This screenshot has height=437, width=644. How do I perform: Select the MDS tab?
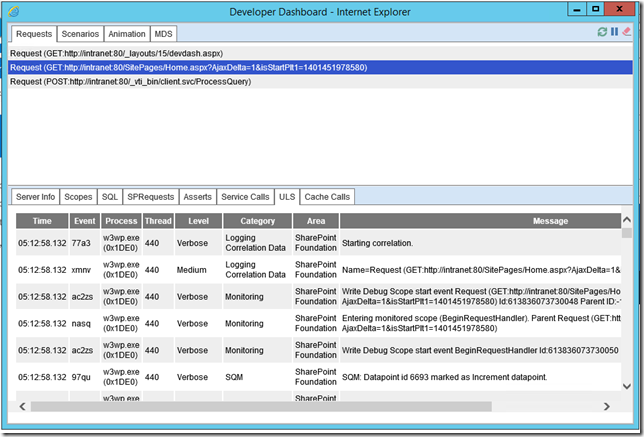click(x=163, y=33)
